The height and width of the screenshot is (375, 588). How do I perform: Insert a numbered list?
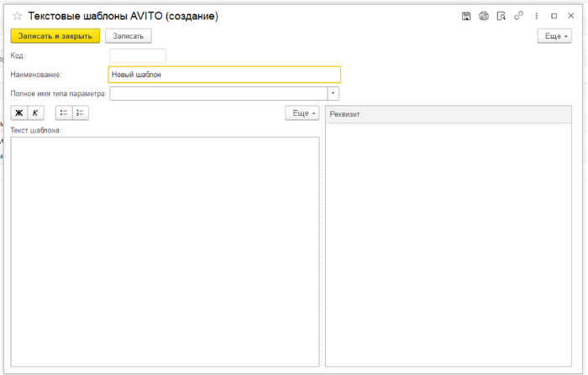80,113
